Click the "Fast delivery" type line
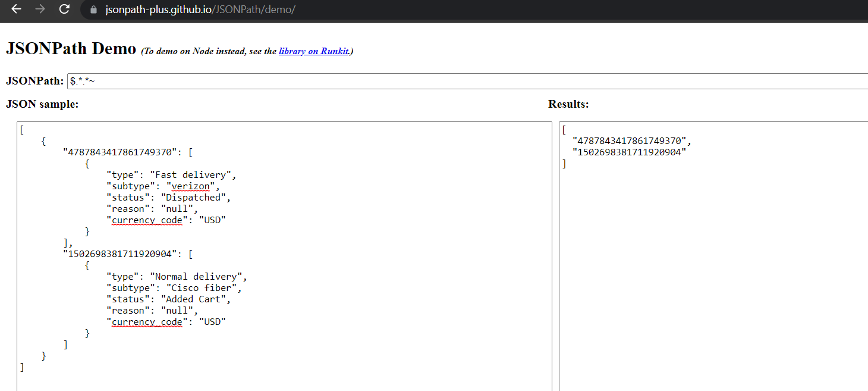 coord(172,175)
